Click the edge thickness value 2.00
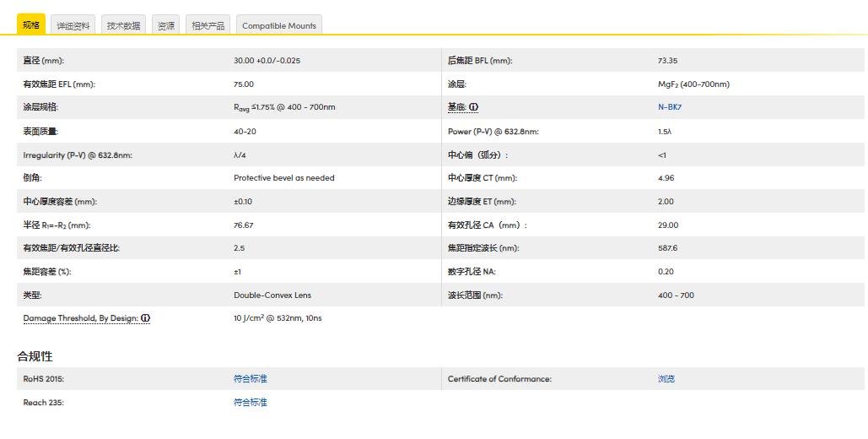 point(666,201)
